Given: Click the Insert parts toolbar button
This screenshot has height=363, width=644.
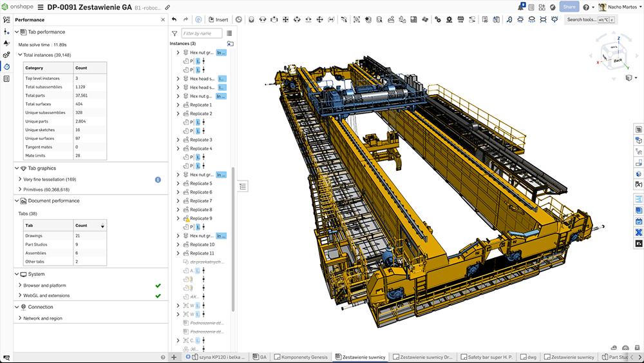Looking at the screenshot, I should point(218,20).
